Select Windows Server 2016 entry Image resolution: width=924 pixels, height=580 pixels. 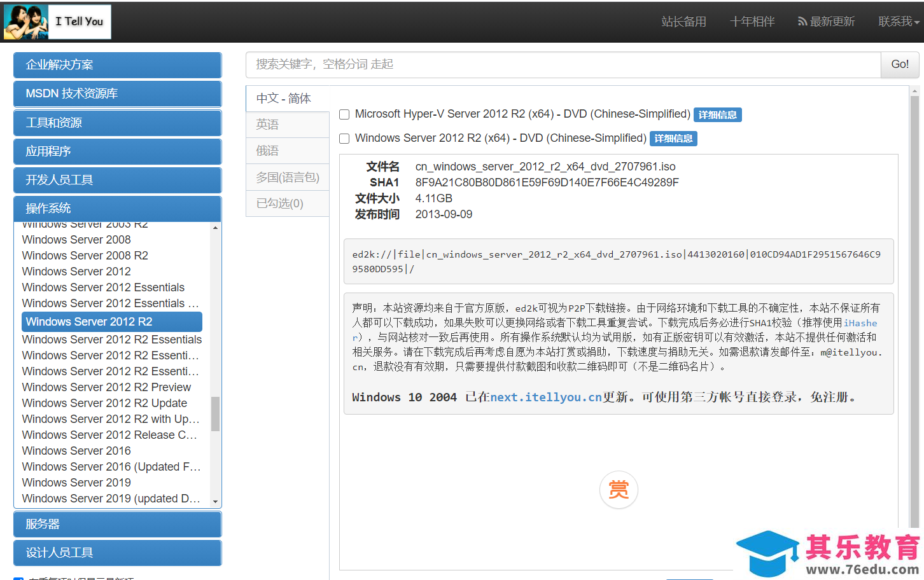coord(76,451)
